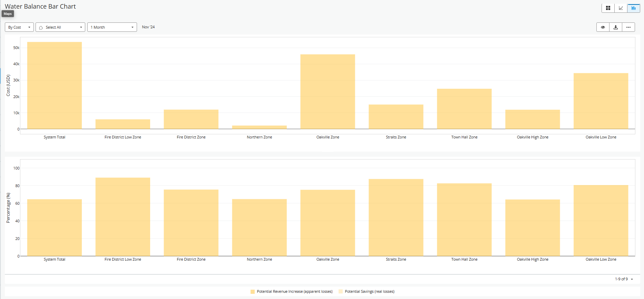Open the By Cost dropdown
Screen dimensions: 644x299
19,27
